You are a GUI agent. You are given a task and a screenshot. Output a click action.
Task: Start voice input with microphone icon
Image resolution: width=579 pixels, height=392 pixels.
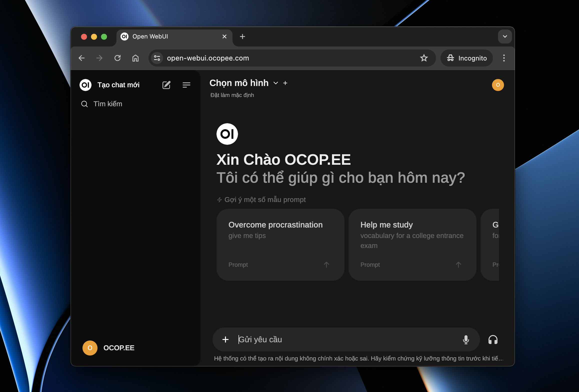466,339
